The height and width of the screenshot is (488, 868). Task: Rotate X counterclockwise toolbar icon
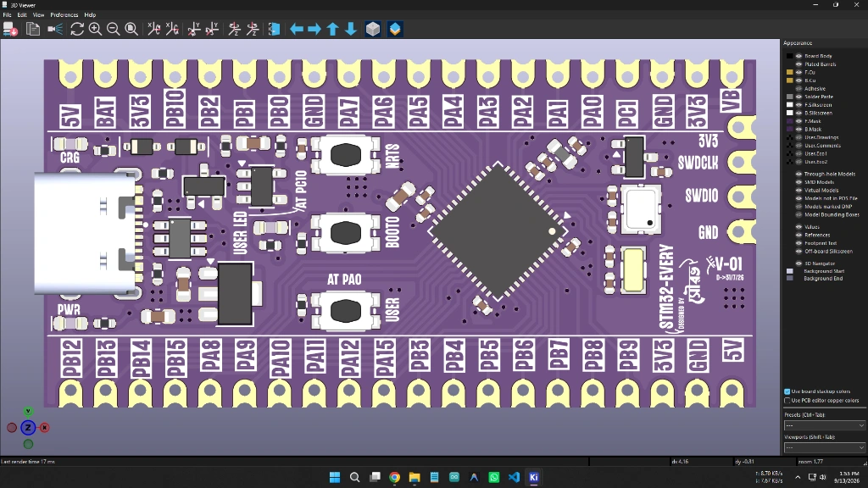pyautogui.click(x=172, y=29)
